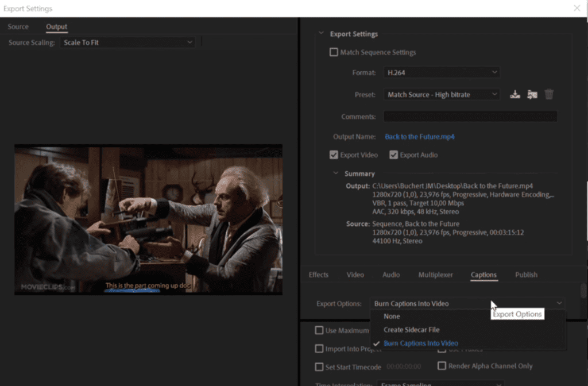The image size is (588, 386).
Task: Collapse the Export Settings section chevron
Action: coord(321,33)
